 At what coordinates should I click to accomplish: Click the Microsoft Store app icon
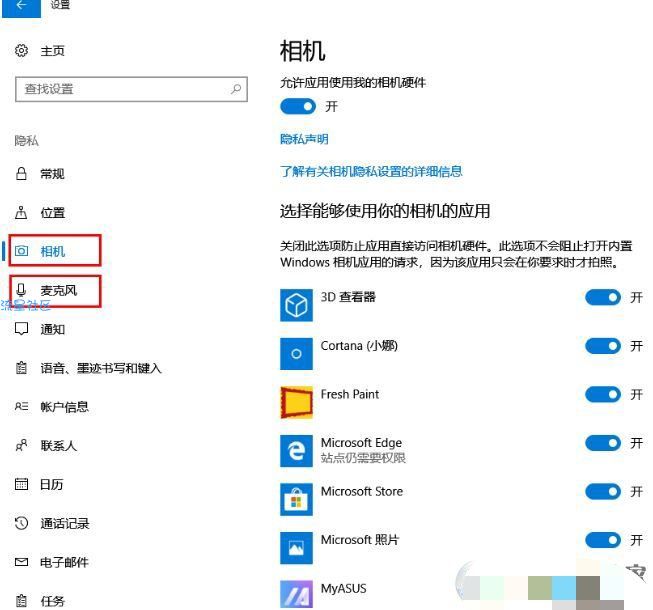point(296,499)
